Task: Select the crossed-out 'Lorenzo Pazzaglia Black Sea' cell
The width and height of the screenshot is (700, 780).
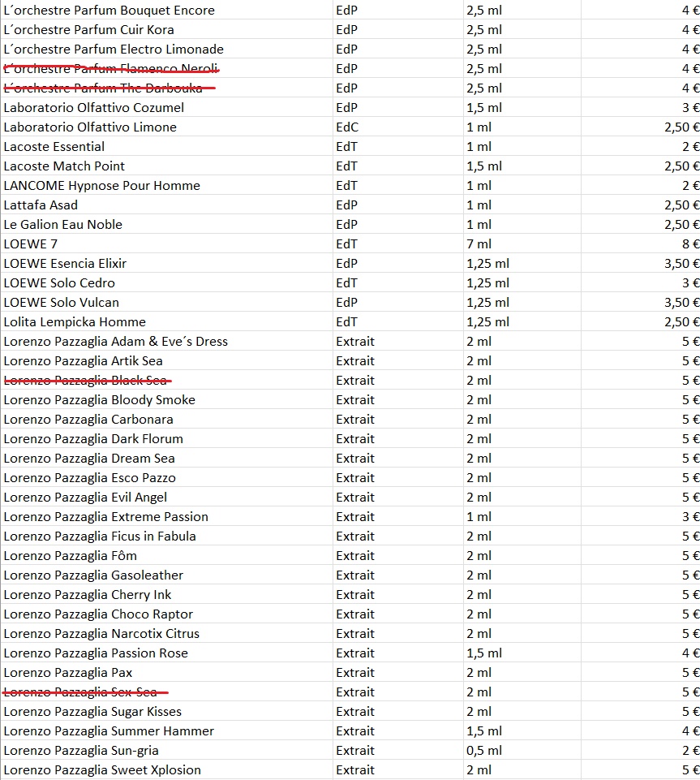Action: [88, 380]
